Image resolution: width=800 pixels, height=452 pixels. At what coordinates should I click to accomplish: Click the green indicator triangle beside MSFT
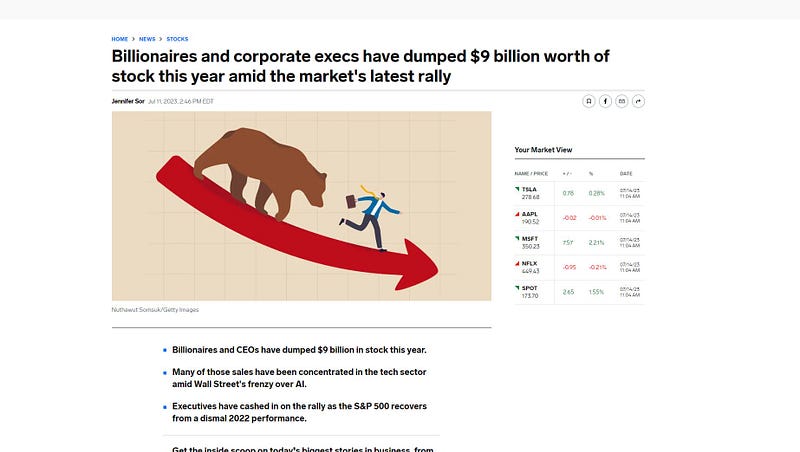(517, 238)
